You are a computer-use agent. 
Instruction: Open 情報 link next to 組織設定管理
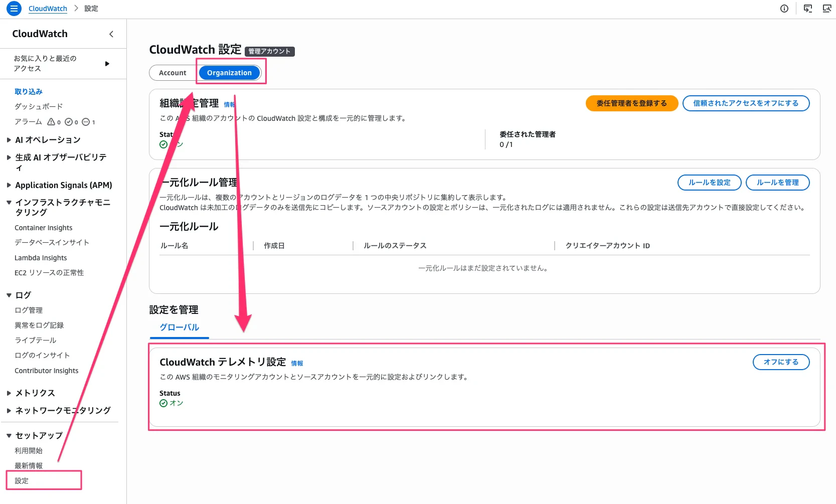229,105
